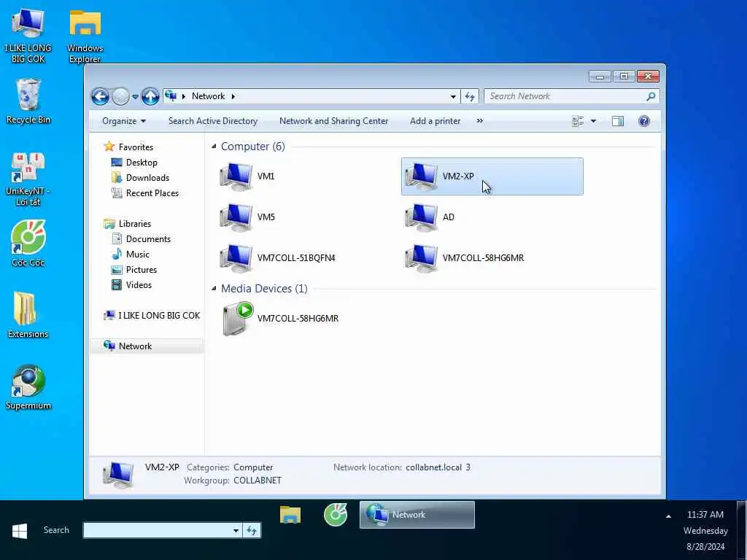
Task: Click the Windows Start button
Action: pyautogui.click(x=20, y=531)
